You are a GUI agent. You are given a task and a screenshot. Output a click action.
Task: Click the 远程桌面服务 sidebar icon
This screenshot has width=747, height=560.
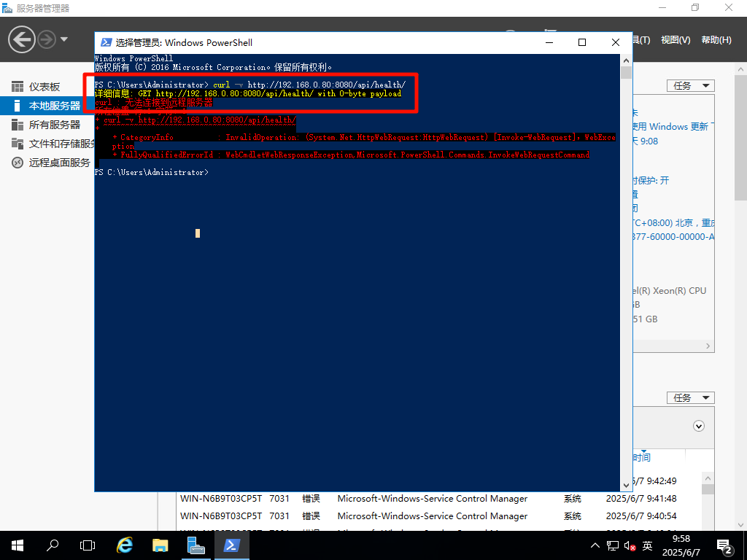coord(18,163)
